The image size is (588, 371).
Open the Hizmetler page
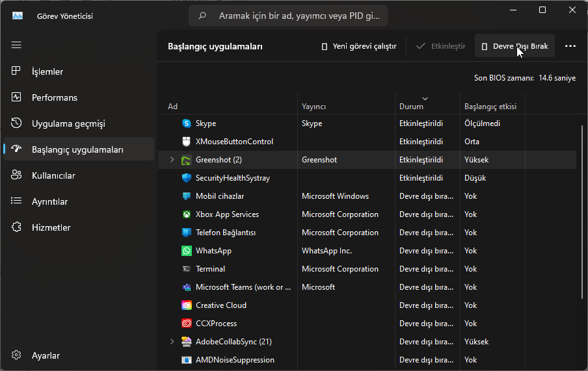(78, 227)
